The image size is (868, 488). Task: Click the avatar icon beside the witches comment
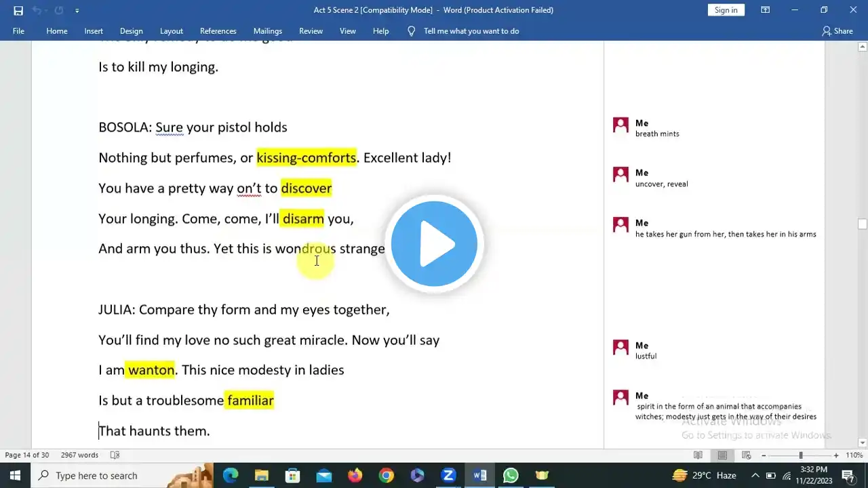coord(620,398)
